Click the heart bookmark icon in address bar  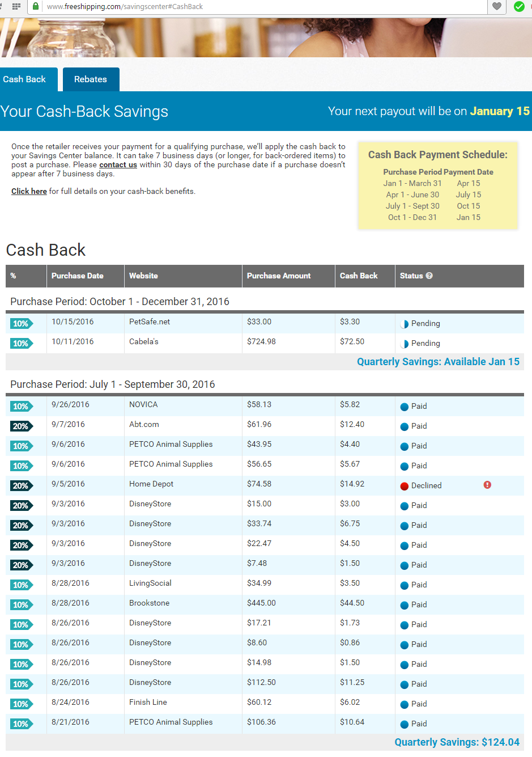[x=496, y=6]
